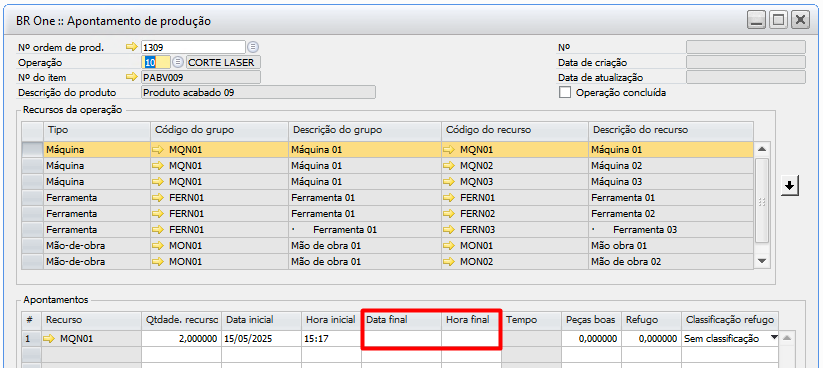The height and width of the screenshot is (368, 823).
Task: Click the link arrow for resource code FERN01
Action: coord(450,198)
